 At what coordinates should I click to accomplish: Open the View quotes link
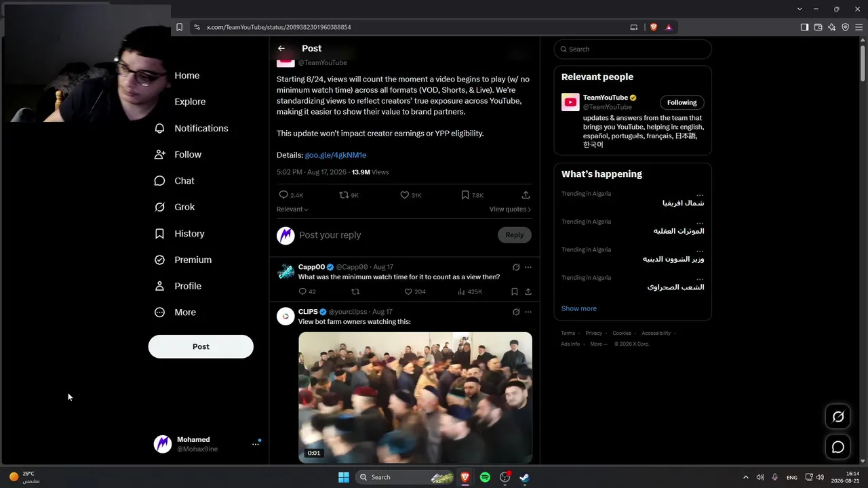click(510, 209)
